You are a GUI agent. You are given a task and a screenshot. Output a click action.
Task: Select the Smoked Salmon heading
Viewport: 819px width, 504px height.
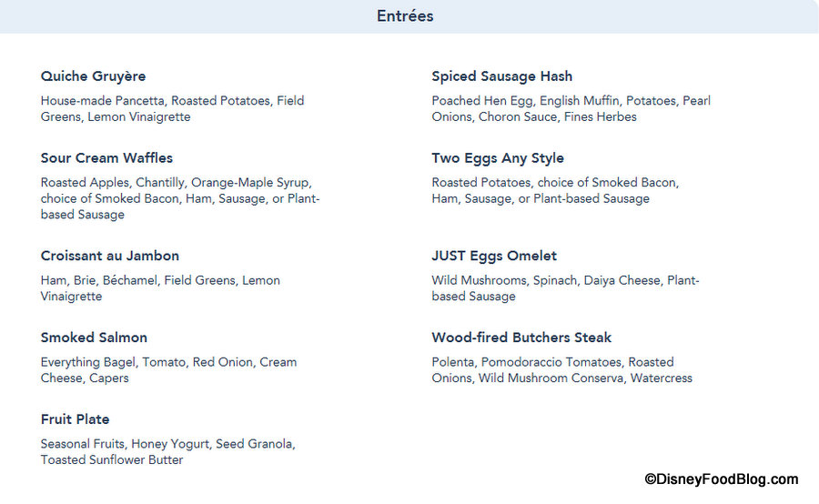pyautogui.click(x=94, y=338)
